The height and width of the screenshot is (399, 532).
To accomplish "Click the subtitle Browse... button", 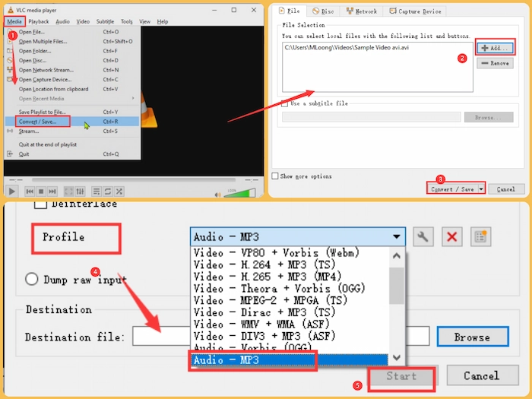I will 489,117.
